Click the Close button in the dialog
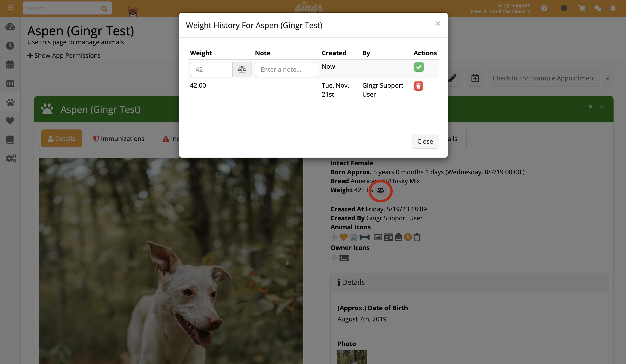Screen dimensions: 626x364 (425, 141)
